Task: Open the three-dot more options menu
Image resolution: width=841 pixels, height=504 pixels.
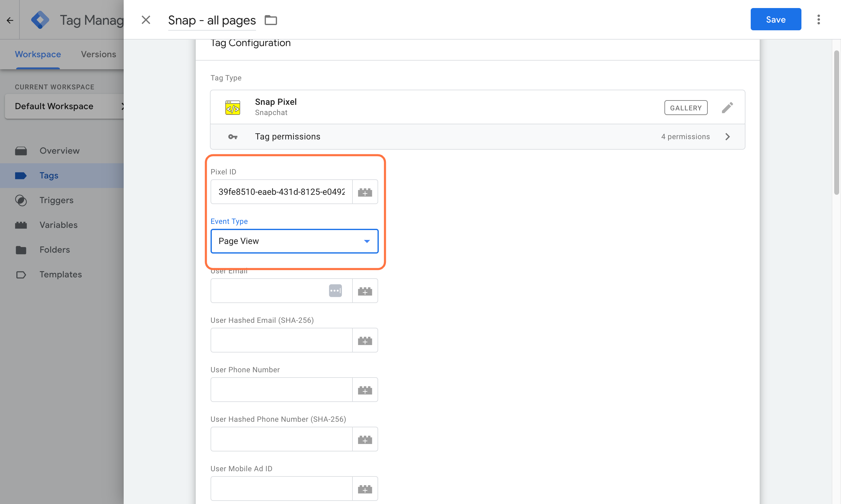Action: [819, 20]
